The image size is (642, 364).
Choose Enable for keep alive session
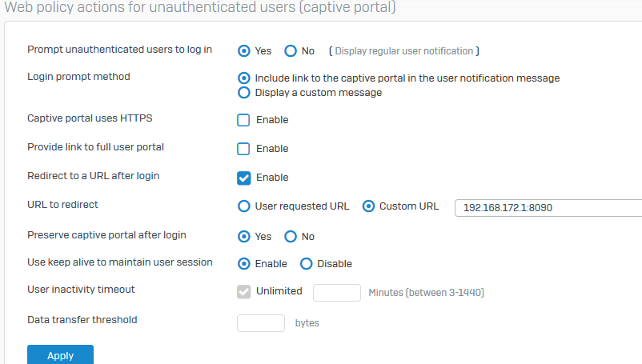pyautogui.click(x=244, y=264)
